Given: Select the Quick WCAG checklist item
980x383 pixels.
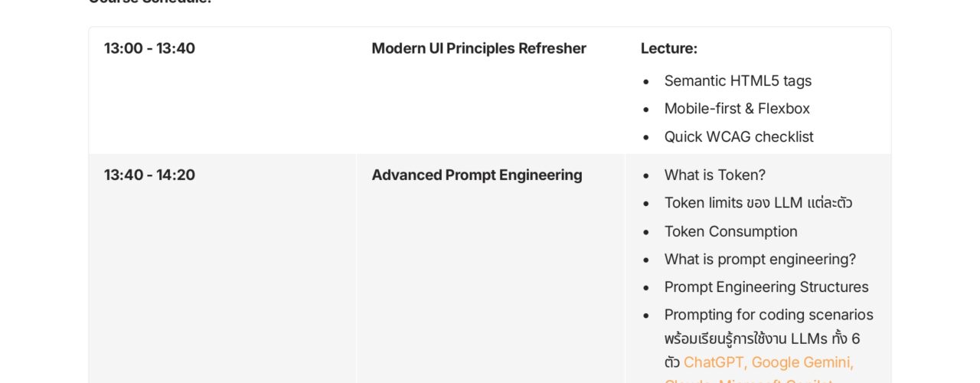Looking at the screenshot, I should [x=738, y=136].
